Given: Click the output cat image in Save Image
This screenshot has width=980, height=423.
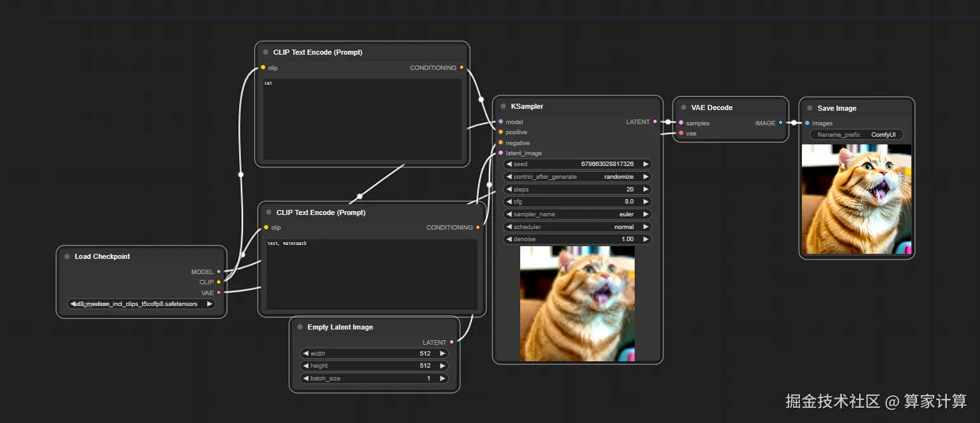Looking at the screenshot, I should pos(857,199).
